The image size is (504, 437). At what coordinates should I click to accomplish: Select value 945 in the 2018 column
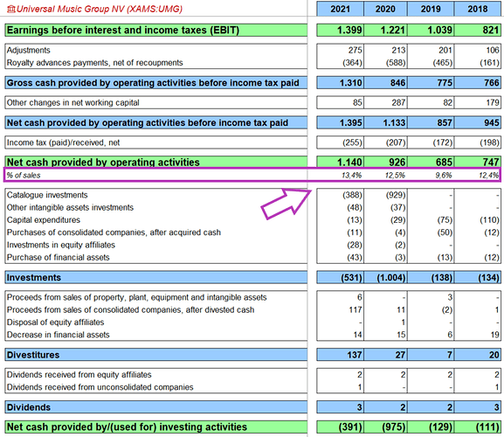click(x=492, y=123)
